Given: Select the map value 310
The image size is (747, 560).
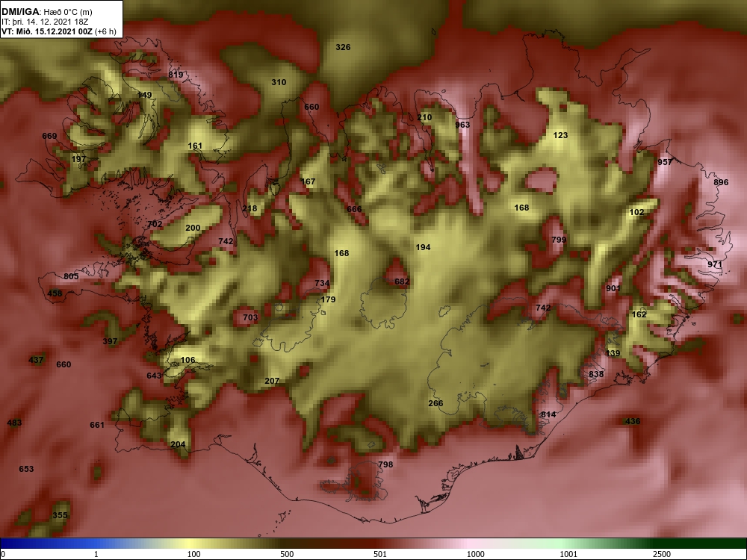Looking at the screenshot, I should click(279, 82).
